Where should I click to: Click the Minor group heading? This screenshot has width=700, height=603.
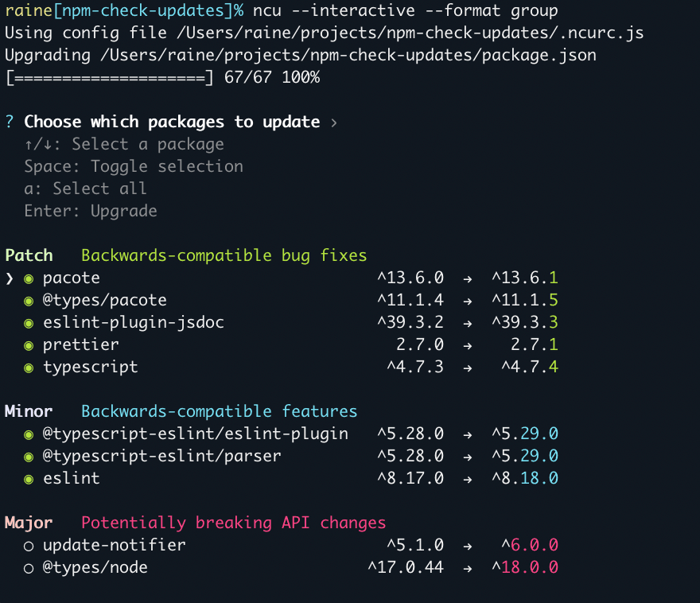tap(29, 411)
